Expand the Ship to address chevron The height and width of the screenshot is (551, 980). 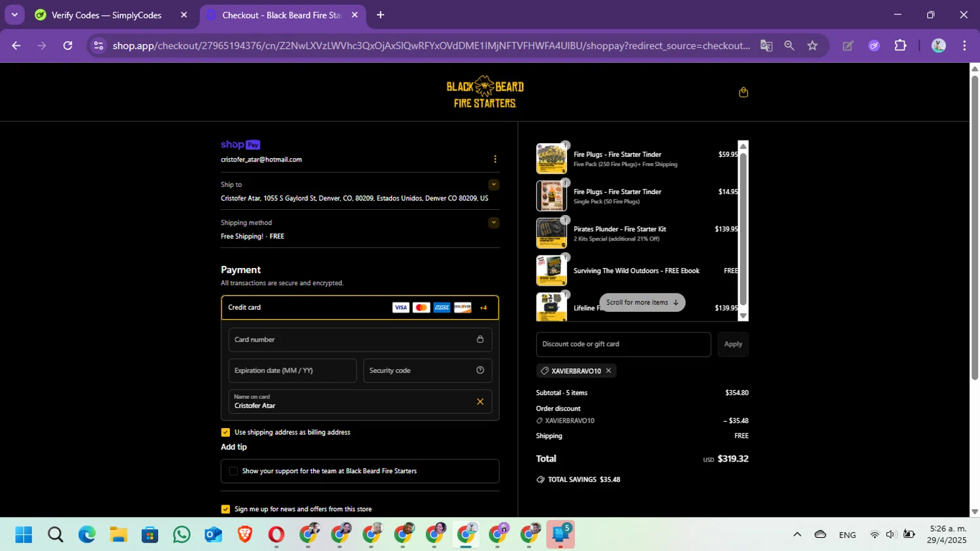[494, 184]
